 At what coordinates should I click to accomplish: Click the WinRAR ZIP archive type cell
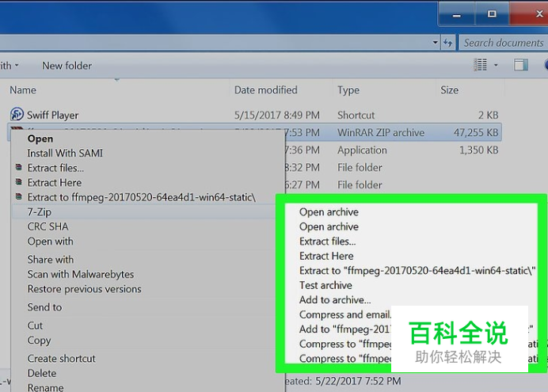pos(381,133)
